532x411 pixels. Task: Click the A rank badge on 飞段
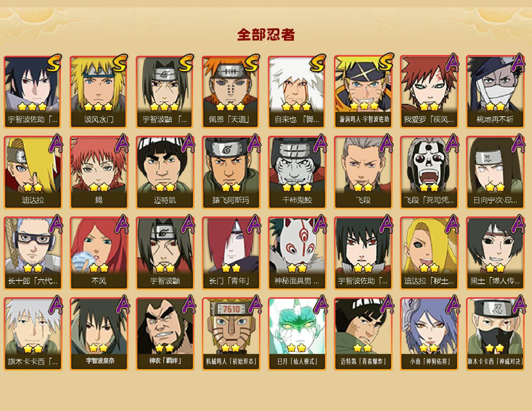pyautogui.click(x=386, y=143)
